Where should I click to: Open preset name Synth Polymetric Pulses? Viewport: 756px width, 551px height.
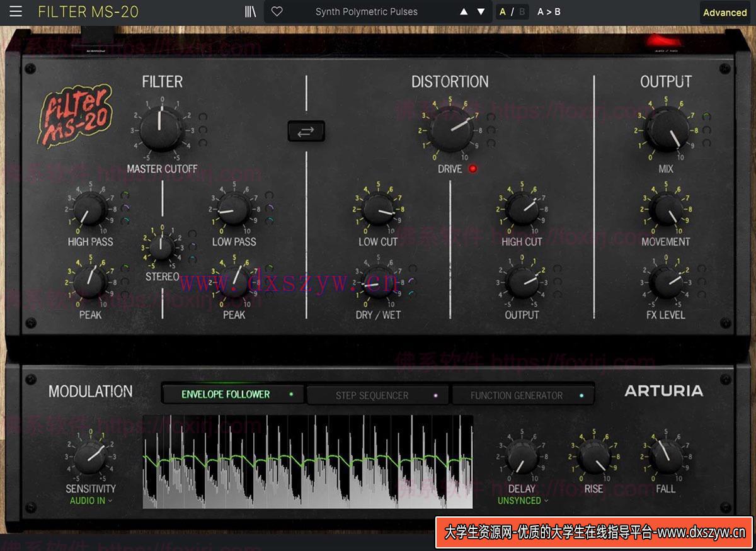pyautogui.click(x=367, y=12)
